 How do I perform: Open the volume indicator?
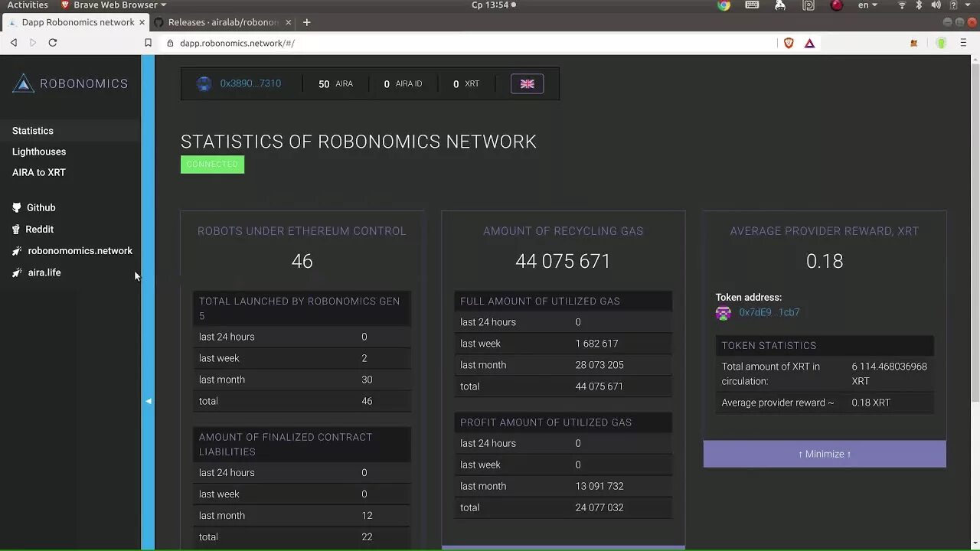click(935, 5)
